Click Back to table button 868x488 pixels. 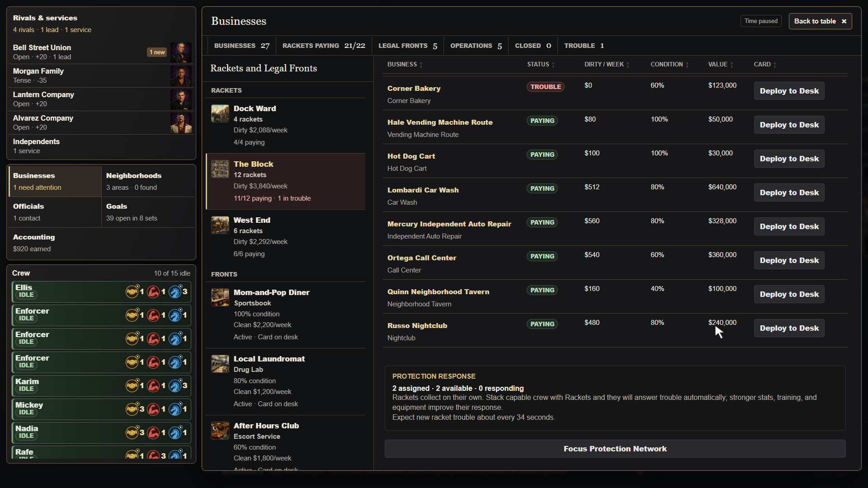[820, 21]
